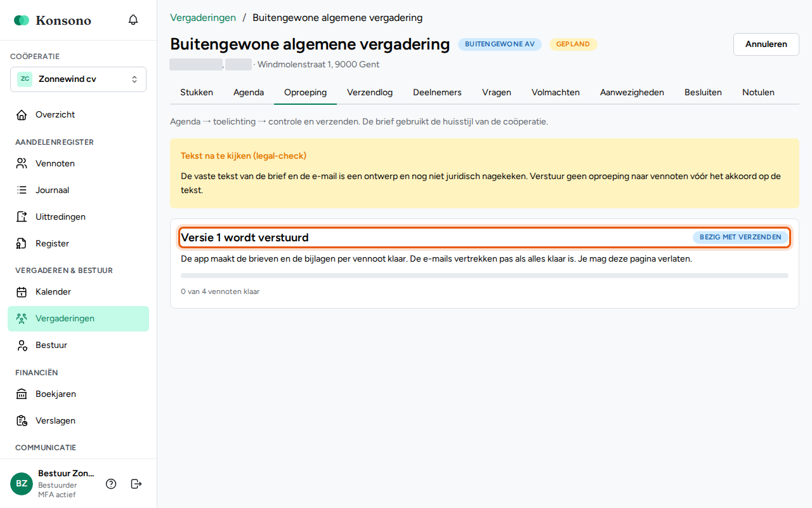Click the Gepland status badge
This screenshot has height=508, width=812.
(573, 44)
